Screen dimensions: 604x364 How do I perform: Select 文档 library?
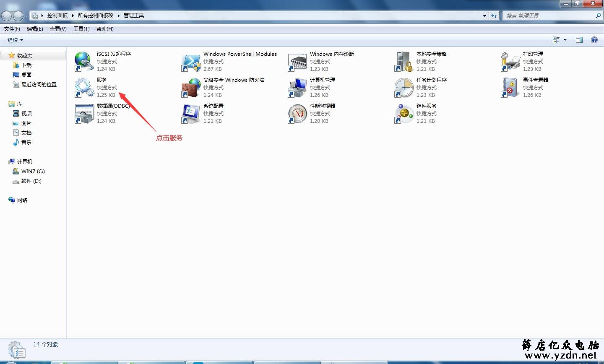tap(26, 133)
